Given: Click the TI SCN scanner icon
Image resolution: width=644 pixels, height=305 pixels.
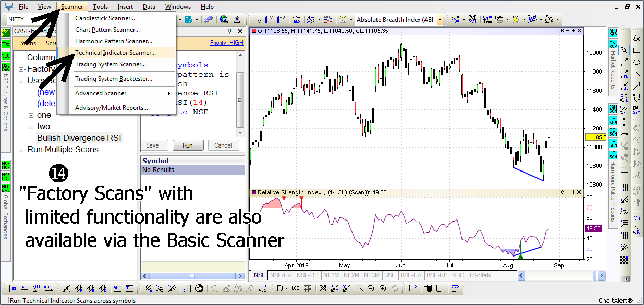Looking at the screenshot, I should coord(613,131).
